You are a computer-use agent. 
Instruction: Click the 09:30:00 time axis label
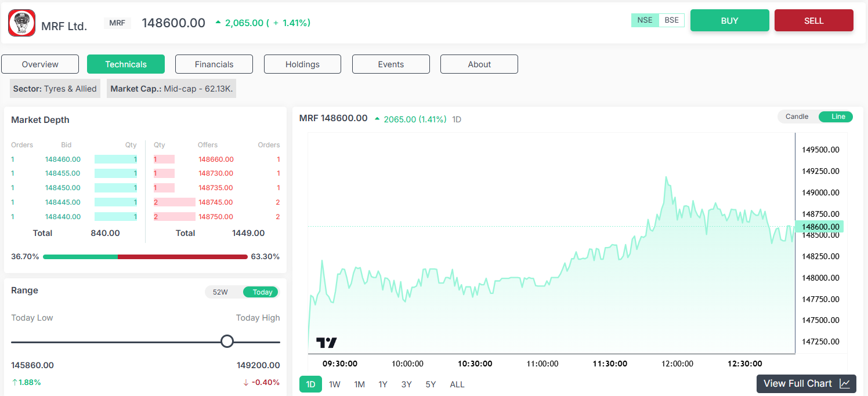click(340, 364)
